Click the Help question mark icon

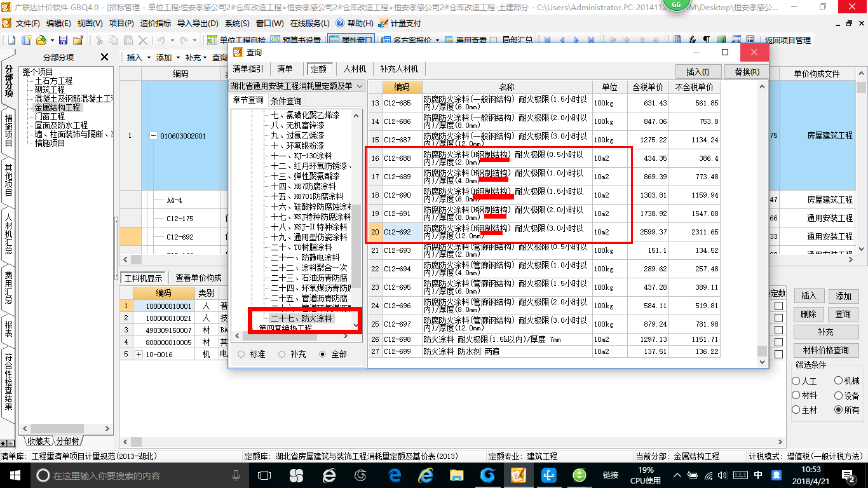pyautogui.click(x=340, y=23)
